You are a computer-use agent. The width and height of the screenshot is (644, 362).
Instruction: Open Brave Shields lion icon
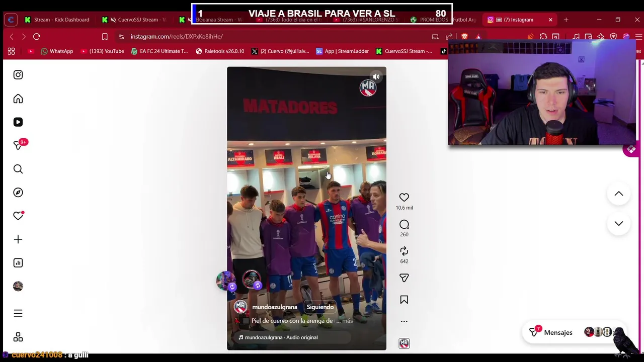(464, 37)
